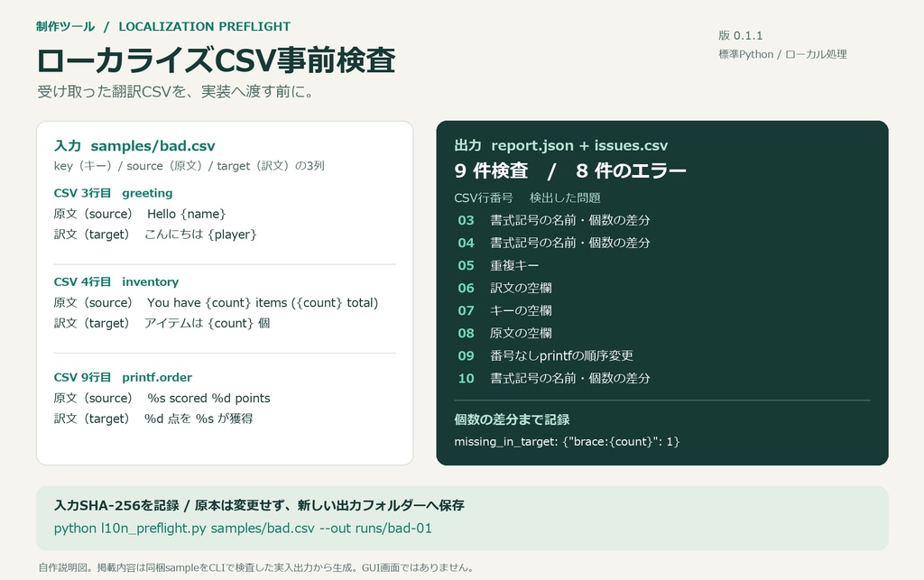The width and height of the screenshot is (924, 580).
Task: Click the 標準Python / ローカル処理 note
Action: click(782, 54)
